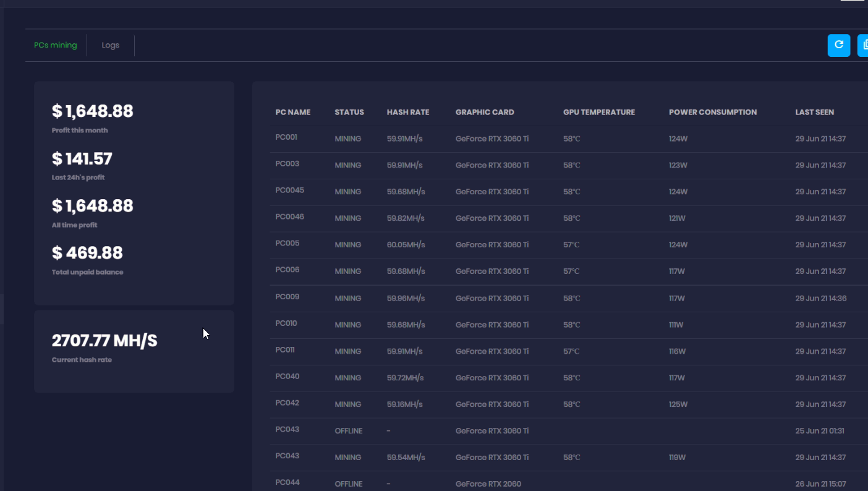Select the PC005 row with 60.05MH/s
The image size is (868, 491).
(x=287, y=244)
